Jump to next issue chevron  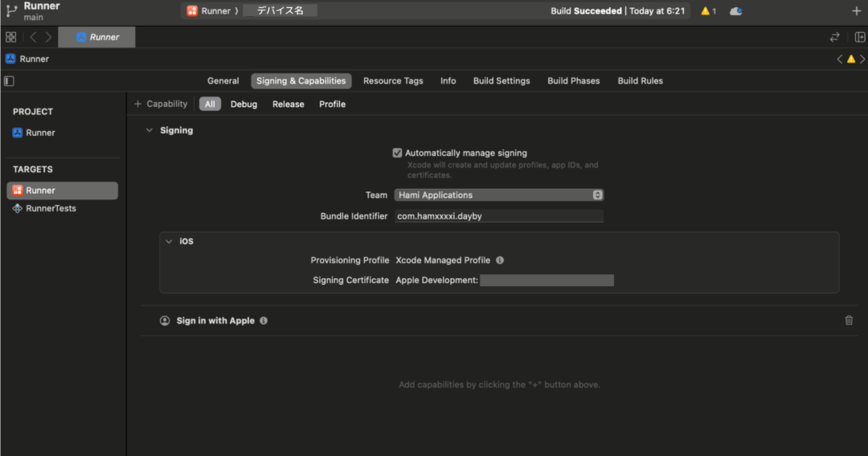coord(862,60)
